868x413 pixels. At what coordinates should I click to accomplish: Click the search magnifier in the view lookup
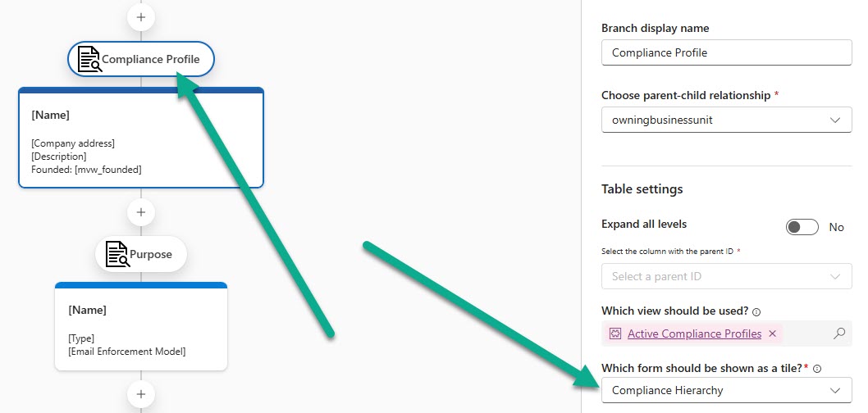pos(838,334)
